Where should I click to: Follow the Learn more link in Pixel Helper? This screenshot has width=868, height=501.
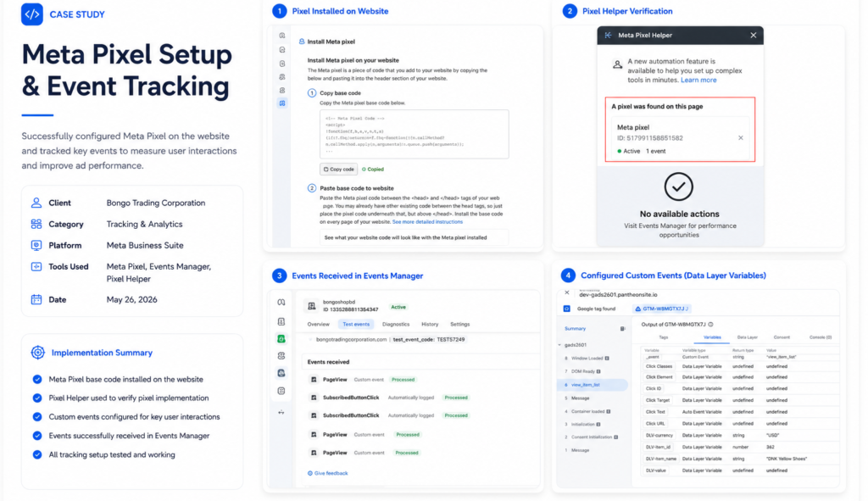pos(698,81)
